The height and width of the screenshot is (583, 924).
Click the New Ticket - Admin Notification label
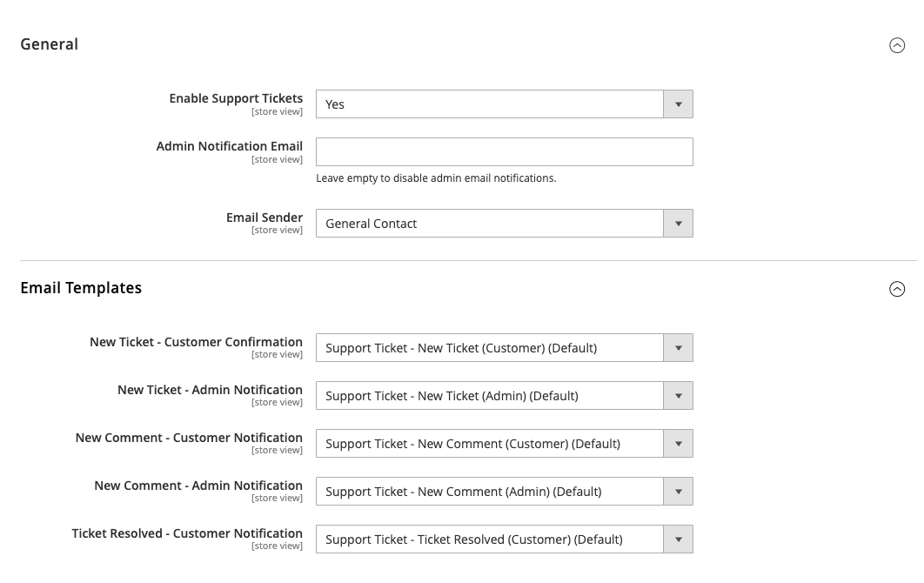tap(210, 390)
